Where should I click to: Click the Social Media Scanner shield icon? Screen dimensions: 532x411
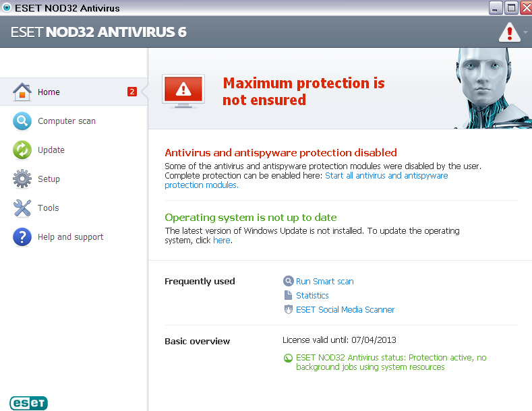[x=288, y=310]
